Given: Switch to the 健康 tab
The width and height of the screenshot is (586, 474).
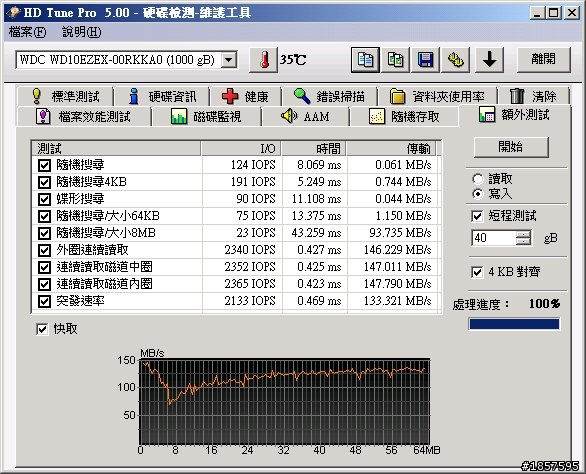Looking at the screenshot, I should pyautogui.click(x=245, y=96).
